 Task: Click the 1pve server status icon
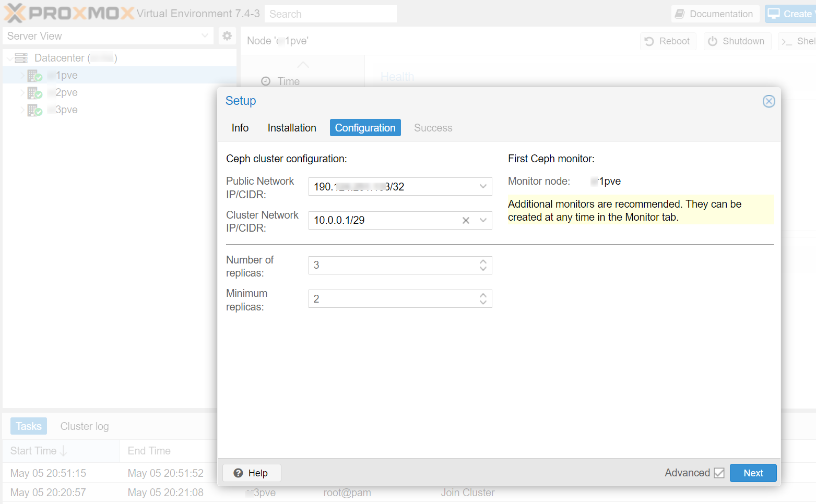click(35, 76)
